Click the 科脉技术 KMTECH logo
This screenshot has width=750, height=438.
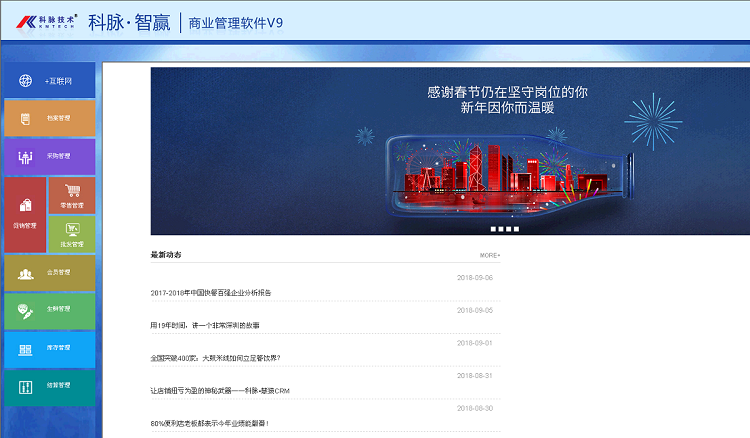pos(46,22)
